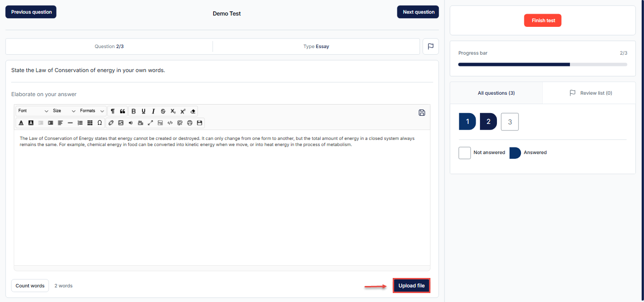644x302 pixels.
Task: Jump to question 1
Action: click(x=467, y=122)
